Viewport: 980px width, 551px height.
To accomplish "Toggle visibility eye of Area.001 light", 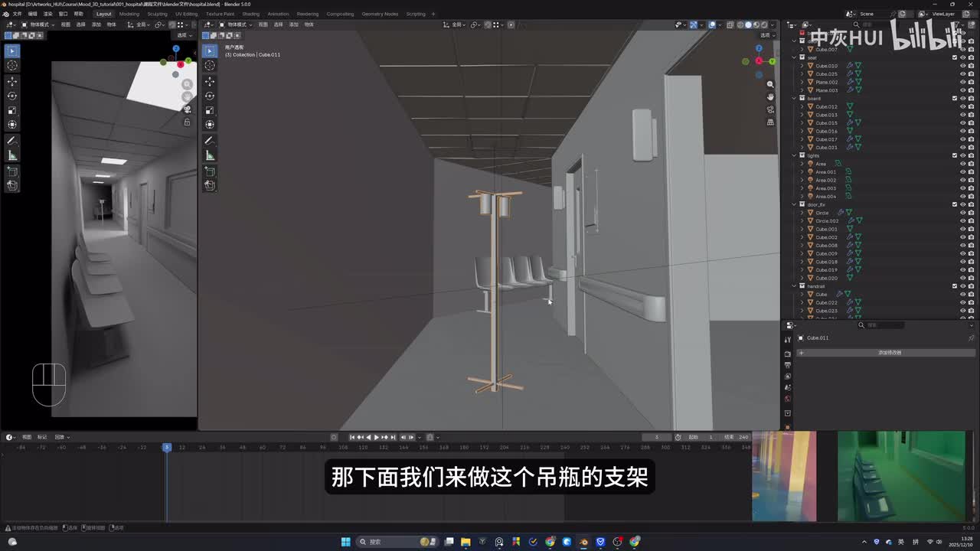I will coord(962,172).
